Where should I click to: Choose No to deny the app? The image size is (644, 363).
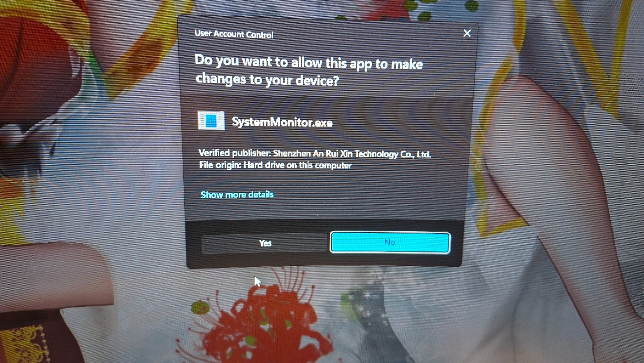tap(390, 242)
